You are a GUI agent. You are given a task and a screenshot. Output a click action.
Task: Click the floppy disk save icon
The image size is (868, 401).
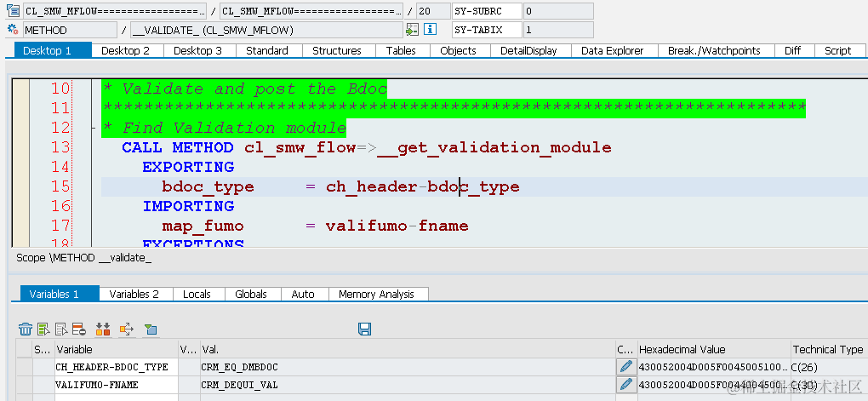click(364, 329)
